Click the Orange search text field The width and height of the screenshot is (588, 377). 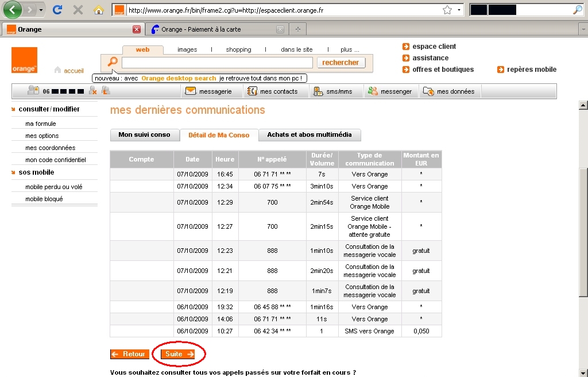[x=217, y=63]
